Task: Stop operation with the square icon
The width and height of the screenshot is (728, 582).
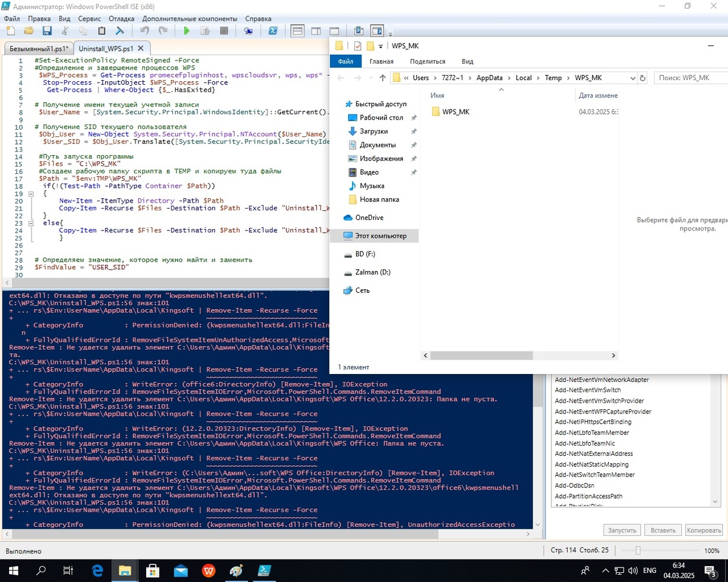Action: click(x=224, y=30)
